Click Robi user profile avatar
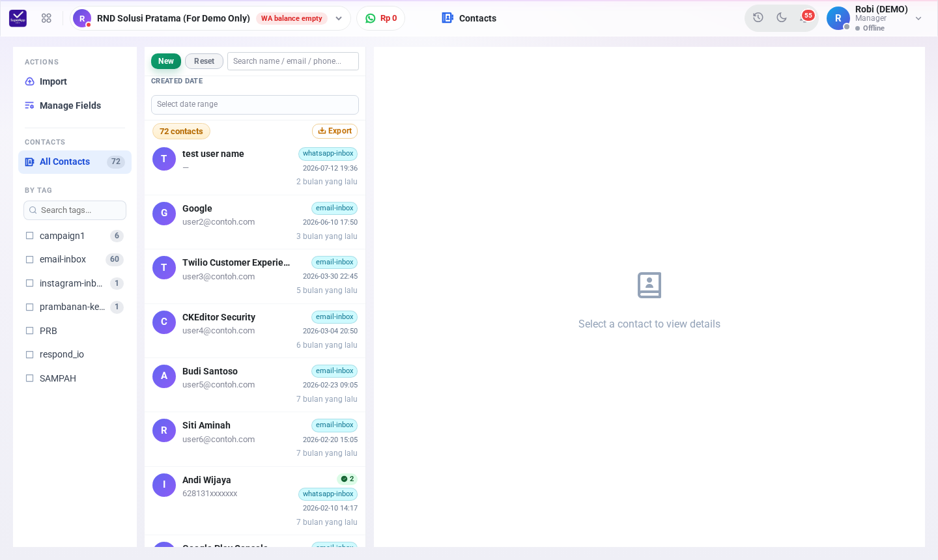Screen dimensions: 938x560 pyautogui.click(x=838, y=18)
